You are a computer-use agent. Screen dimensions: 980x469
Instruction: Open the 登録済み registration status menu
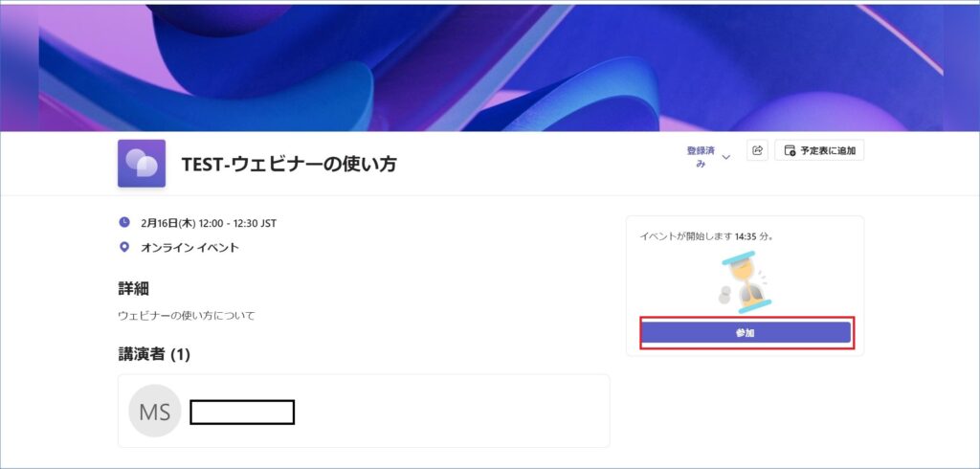click(701, 157)
